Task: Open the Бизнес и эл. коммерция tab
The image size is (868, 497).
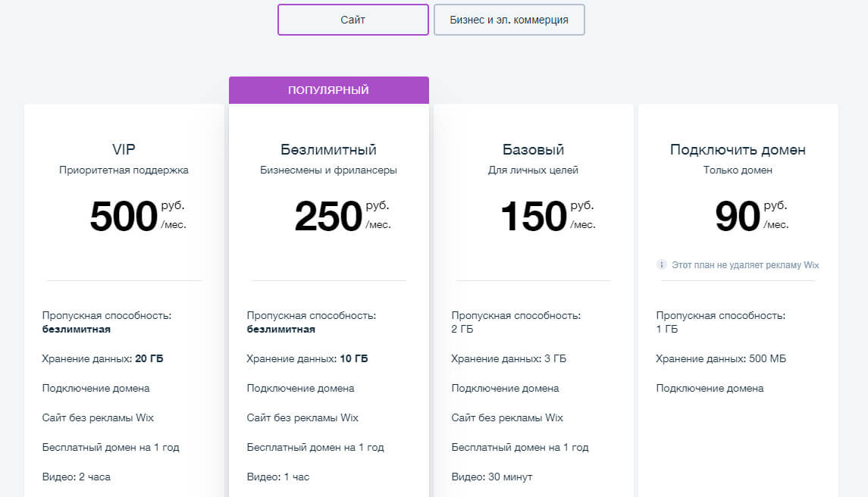Action: coord(508,20)
